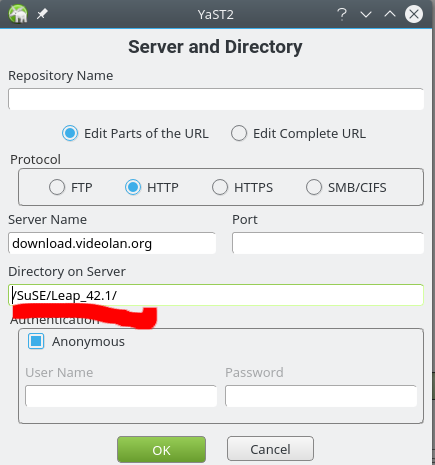Open the question mark help icon
This screenshot has height=465, width=435.
point(342,14)
